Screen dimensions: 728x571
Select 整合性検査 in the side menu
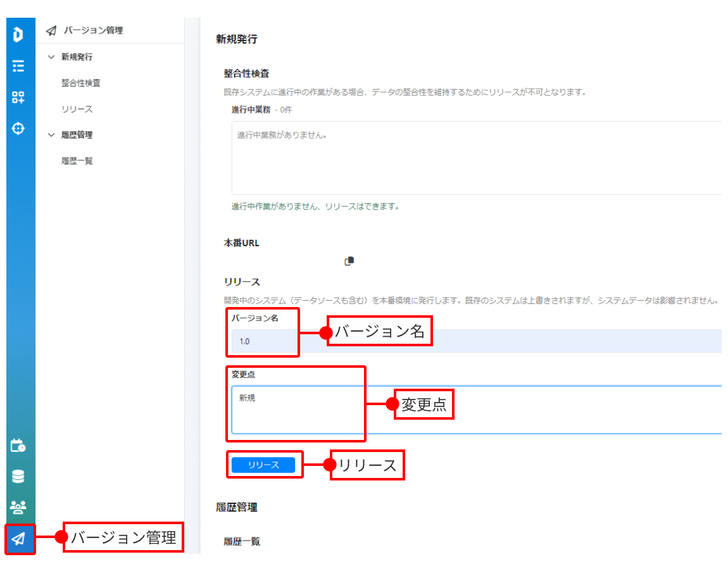pos(80,83)
